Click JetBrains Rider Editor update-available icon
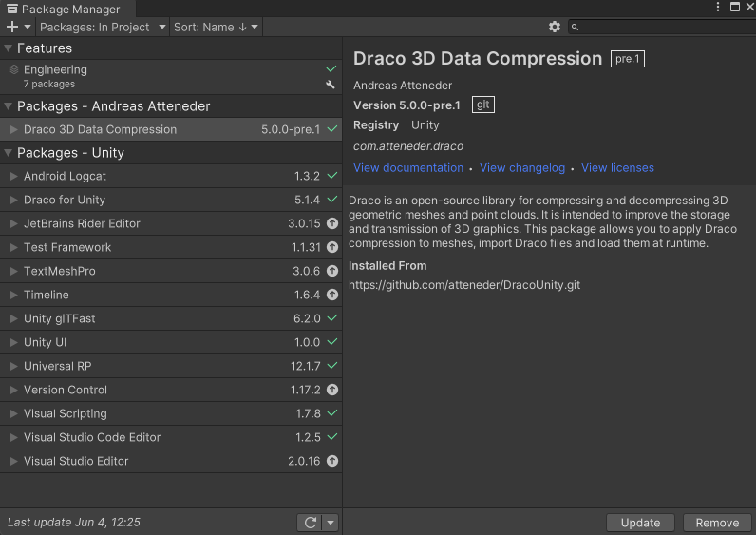 pyautogui.click(x=332, y=223)
